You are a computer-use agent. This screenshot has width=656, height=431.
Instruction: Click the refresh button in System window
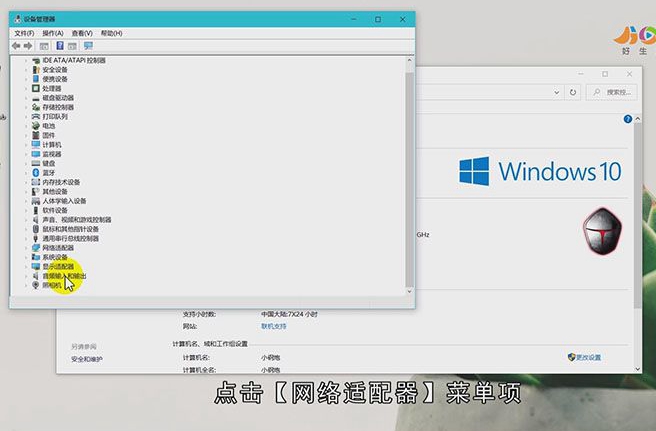573,92
